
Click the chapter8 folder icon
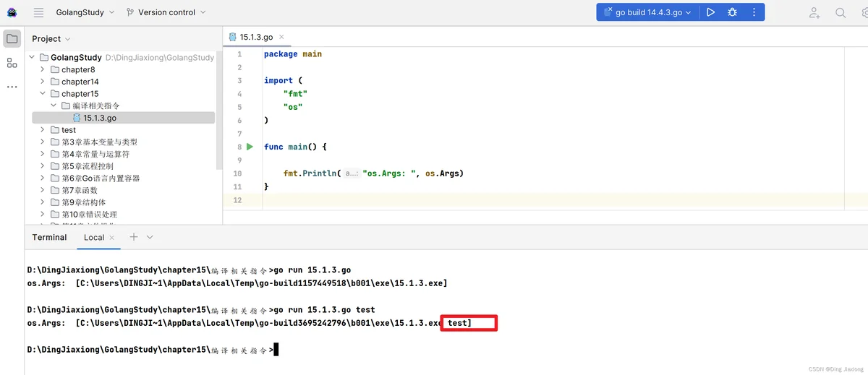54,69
